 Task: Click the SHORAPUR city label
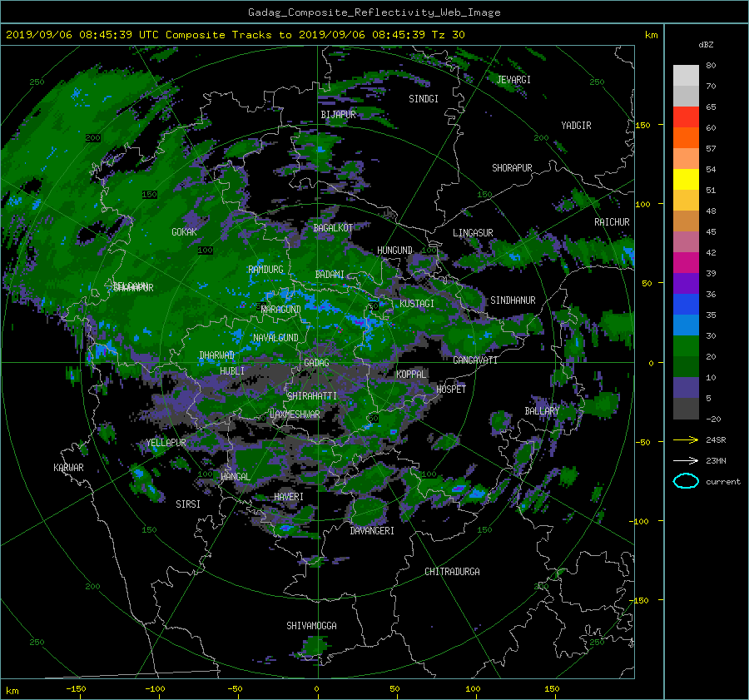(x=512, y=168)
